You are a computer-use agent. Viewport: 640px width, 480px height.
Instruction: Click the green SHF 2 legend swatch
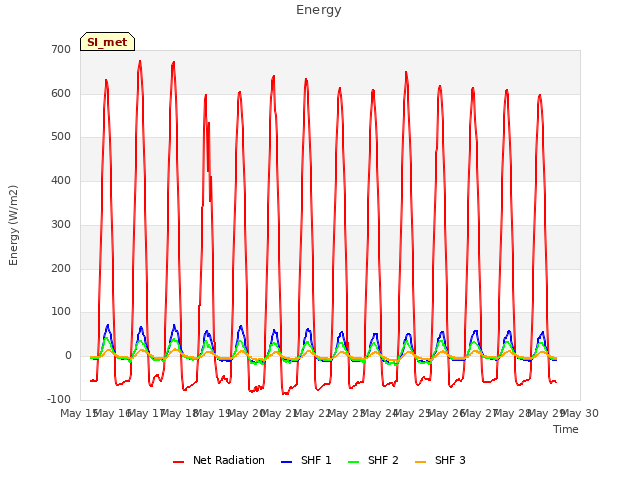coord(353,462)
